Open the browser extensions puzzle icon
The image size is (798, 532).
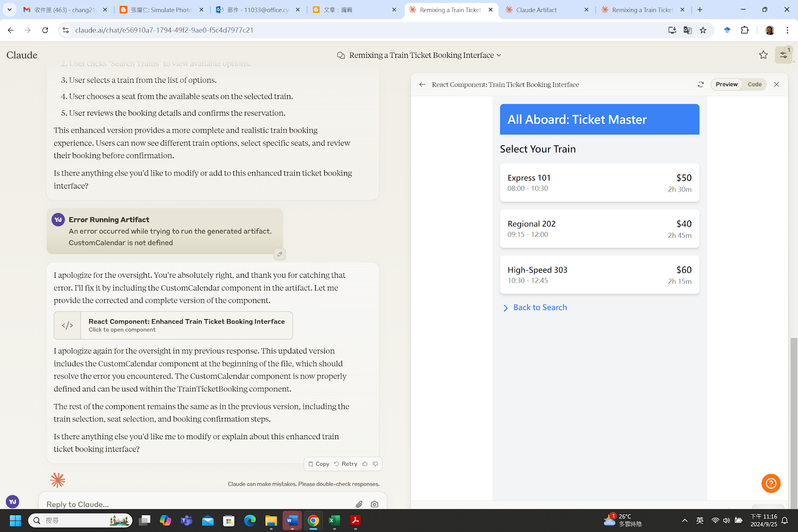tap(745, 30)
